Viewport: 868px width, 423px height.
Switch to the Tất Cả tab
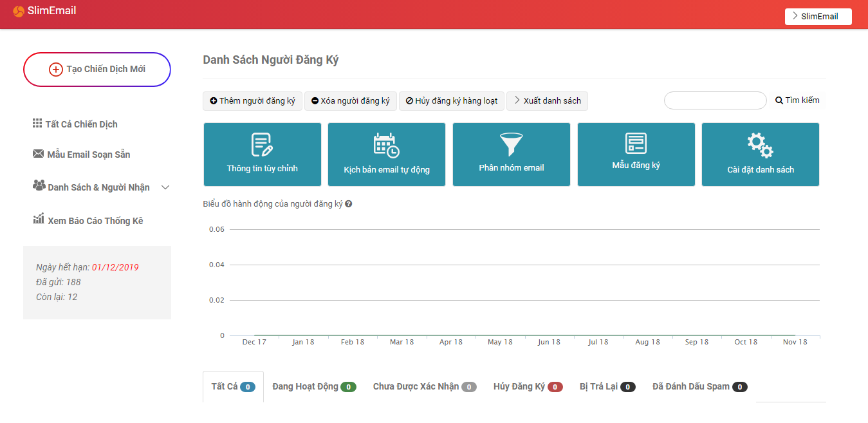233,387
